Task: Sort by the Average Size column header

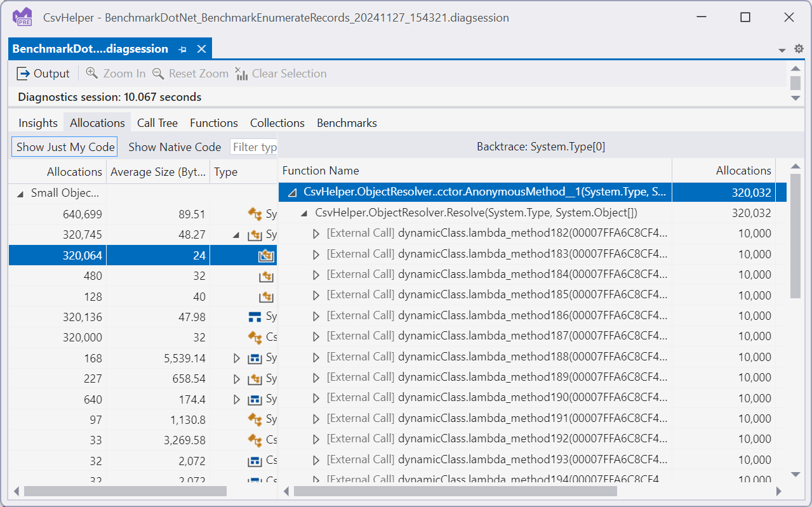Action: [158, 171]
